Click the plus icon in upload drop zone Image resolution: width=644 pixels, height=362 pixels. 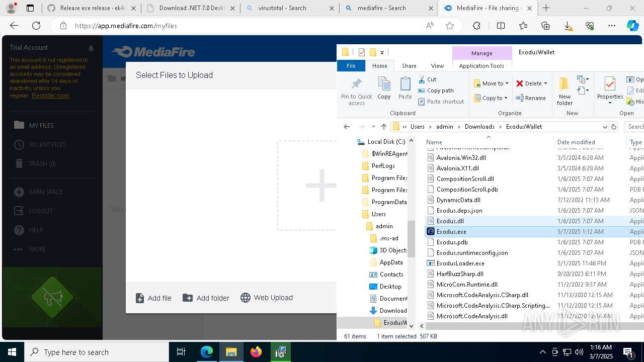click(x=321, y=186)
